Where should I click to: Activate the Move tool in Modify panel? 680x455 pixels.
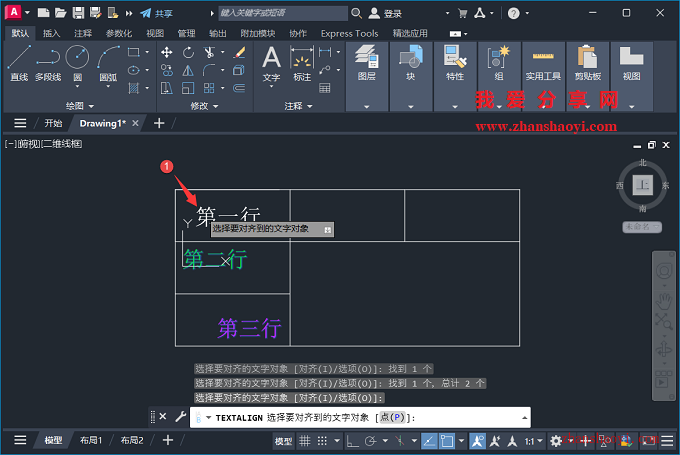(x=167, y=52)
